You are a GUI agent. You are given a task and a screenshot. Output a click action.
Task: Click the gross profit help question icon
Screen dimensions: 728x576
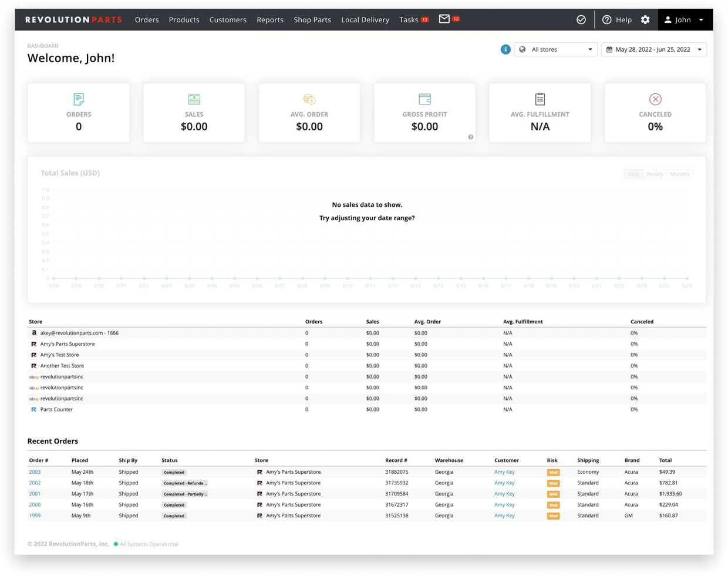(470, 137)
